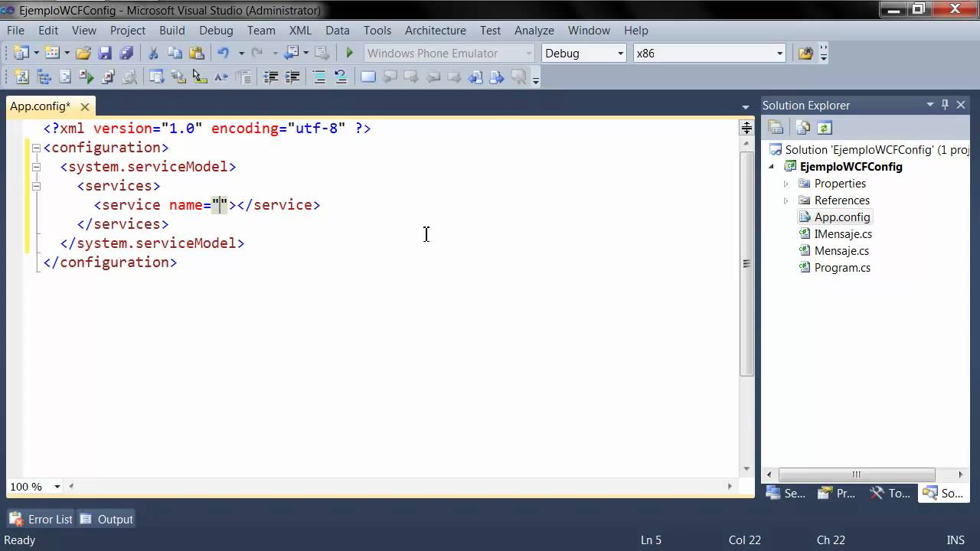Place cursor inside the service name attribute quotes
980x551 pixels.
[x=220, y=205]
